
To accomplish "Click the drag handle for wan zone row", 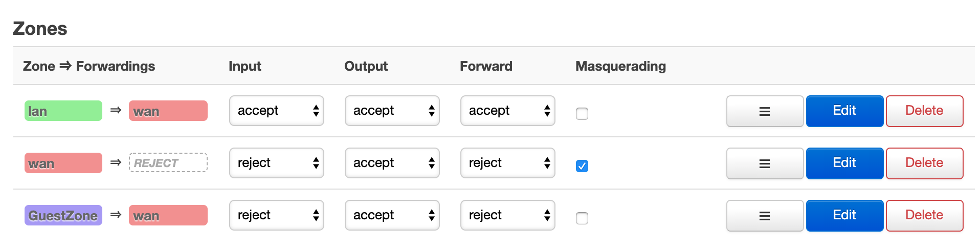I will 765,163.
